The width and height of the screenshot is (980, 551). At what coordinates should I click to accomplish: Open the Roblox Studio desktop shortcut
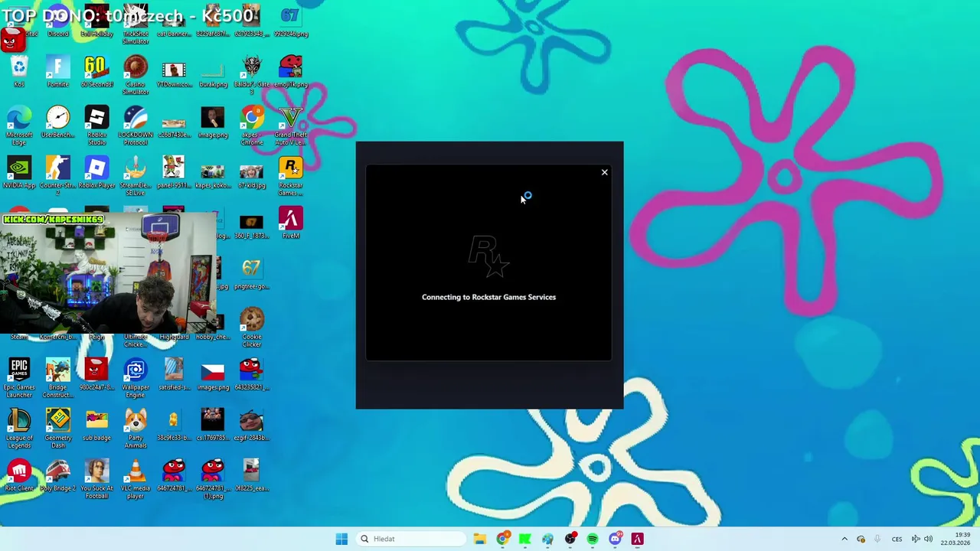click(x=96, y=126)
